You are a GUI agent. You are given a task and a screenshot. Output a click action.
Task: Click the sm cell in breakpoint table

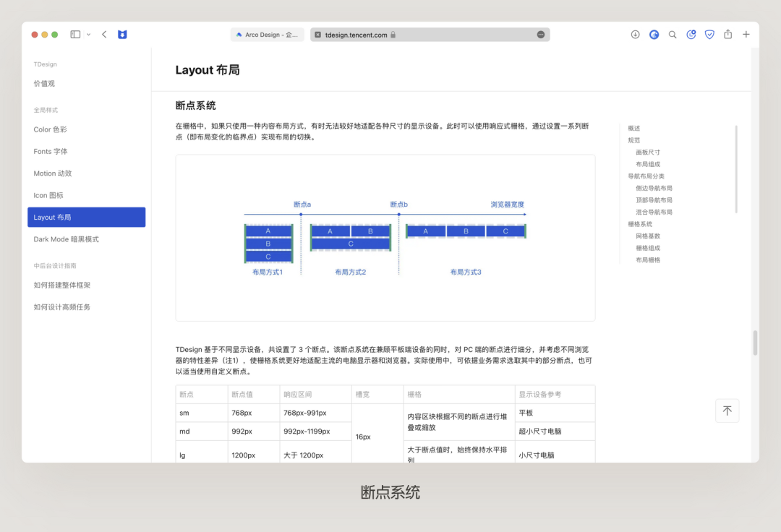pyautogui.click(x=202, y=413)
